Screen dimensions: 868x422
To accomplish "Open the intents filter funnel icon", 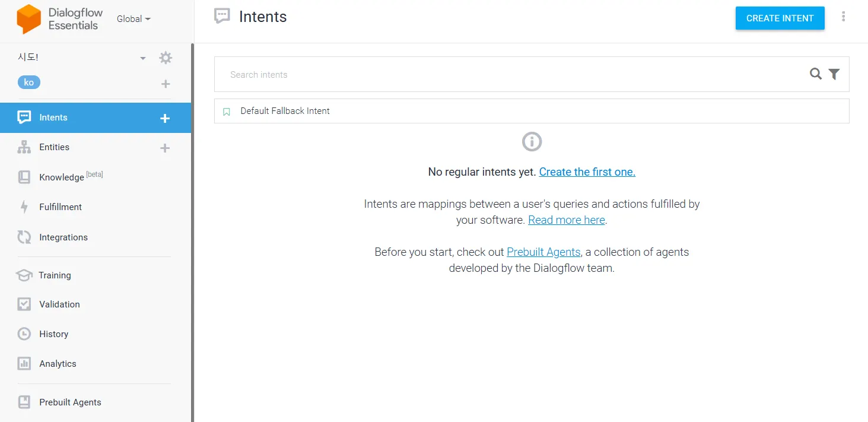I will pyautogui.click(x=834, y=74).
